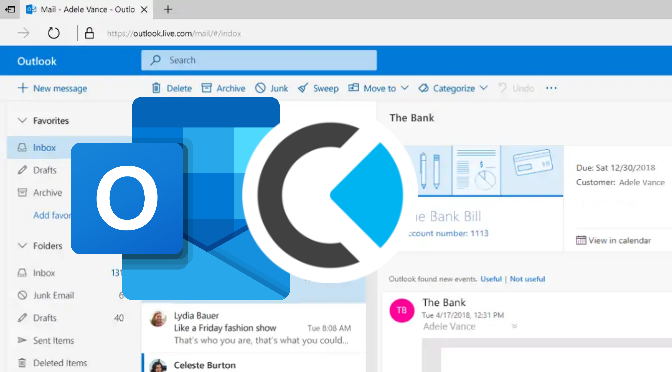Click the TB sender avatar
Image resolution: width=672 pixels, height=372 pixels.
click(x=402, y=310)
